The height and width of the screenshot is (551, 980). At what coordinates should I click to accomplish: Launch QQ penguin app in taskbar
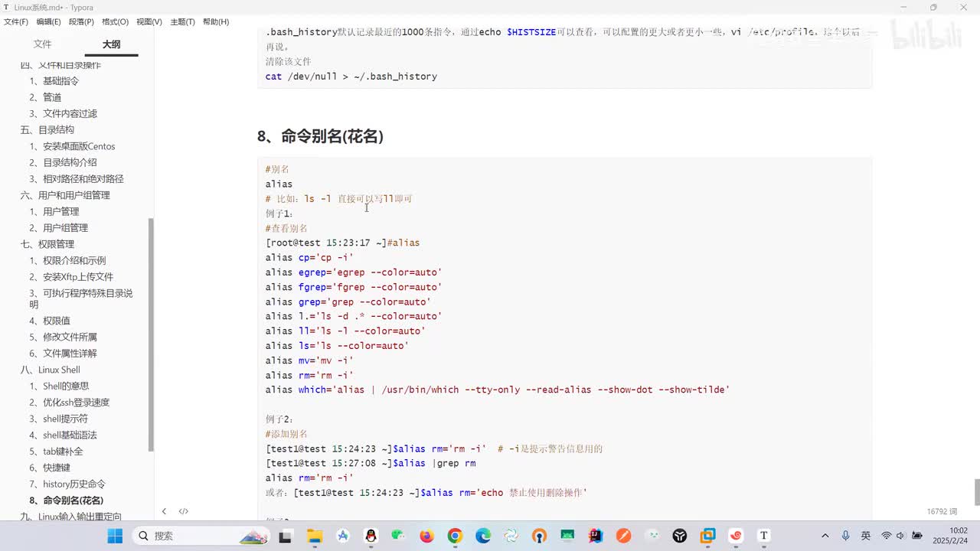(371, 536)
